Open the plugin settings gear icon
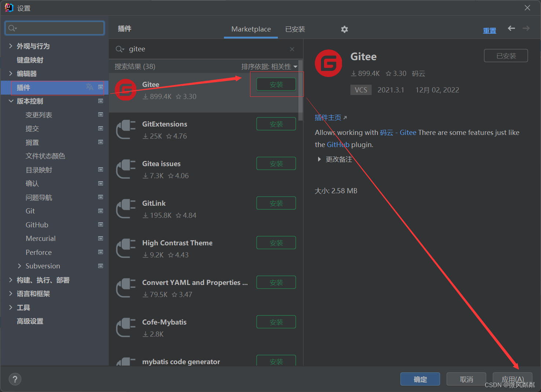The image size is (541, 392). (x=344, y=29)
